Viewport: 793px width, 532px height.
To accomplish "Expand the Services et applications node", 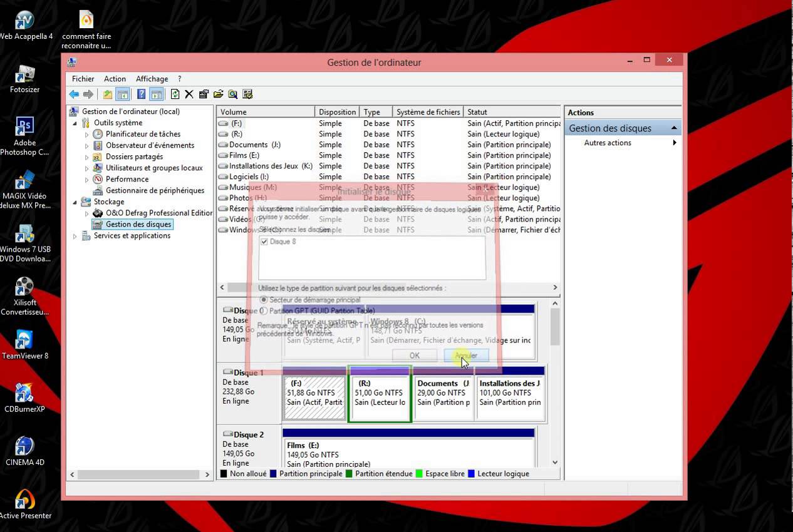I will point(75,236).
